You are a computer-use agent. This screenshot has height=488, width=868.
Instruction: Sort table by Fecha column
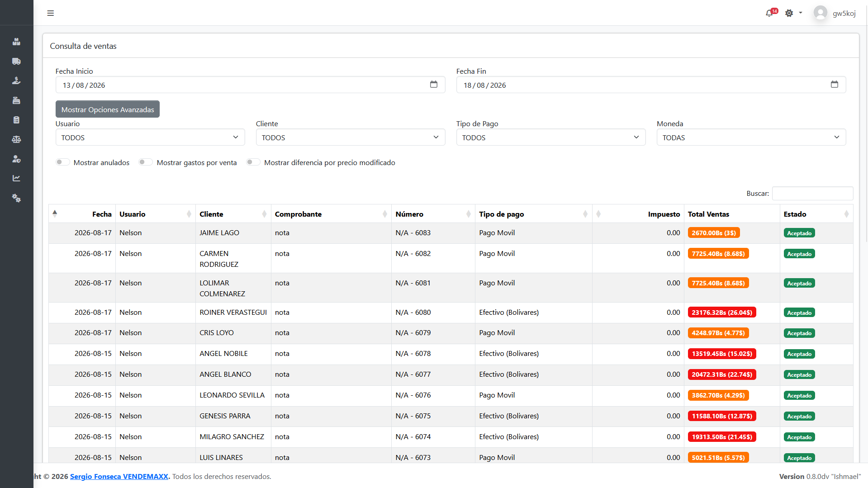(x=82, y=214)
